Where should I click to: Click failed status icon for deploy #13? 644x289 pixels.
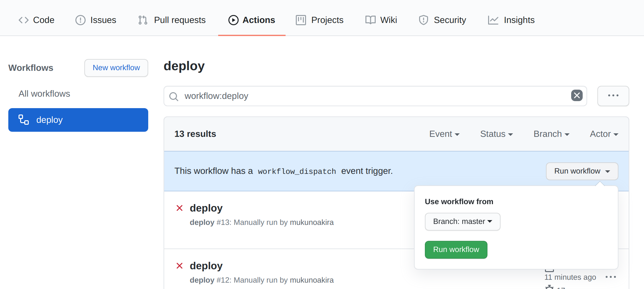tap(180, 208)
